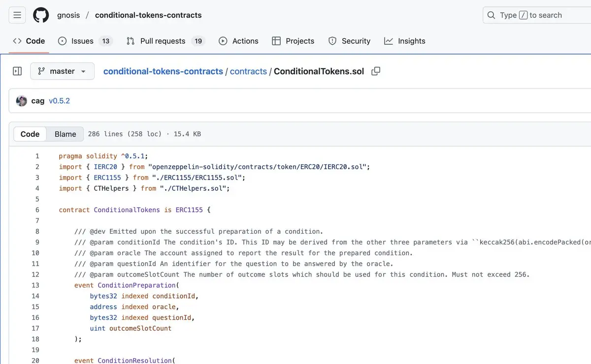591x364 pixels.
Task: Go to the Actions tab
Action: (x=238, y=41)
